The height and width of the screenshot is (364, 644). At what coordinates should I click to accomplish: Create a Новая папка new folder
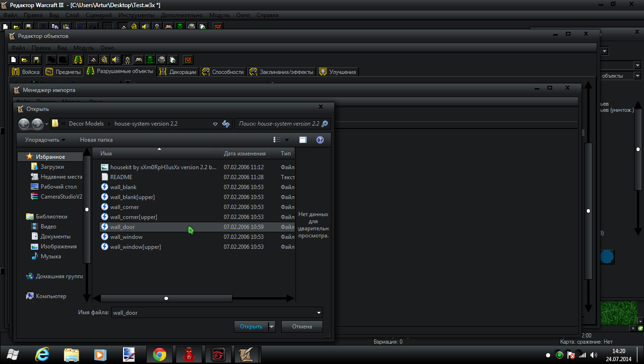[96, 140]
